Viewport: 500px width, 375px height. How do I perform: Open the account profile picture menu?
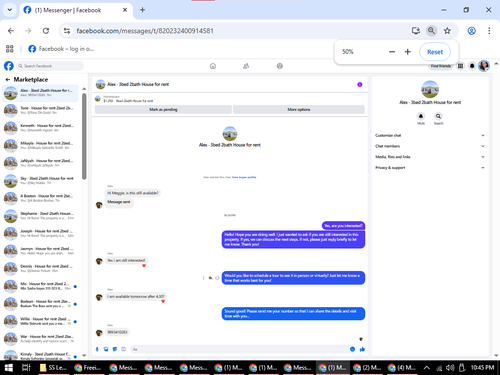[484, 66]
